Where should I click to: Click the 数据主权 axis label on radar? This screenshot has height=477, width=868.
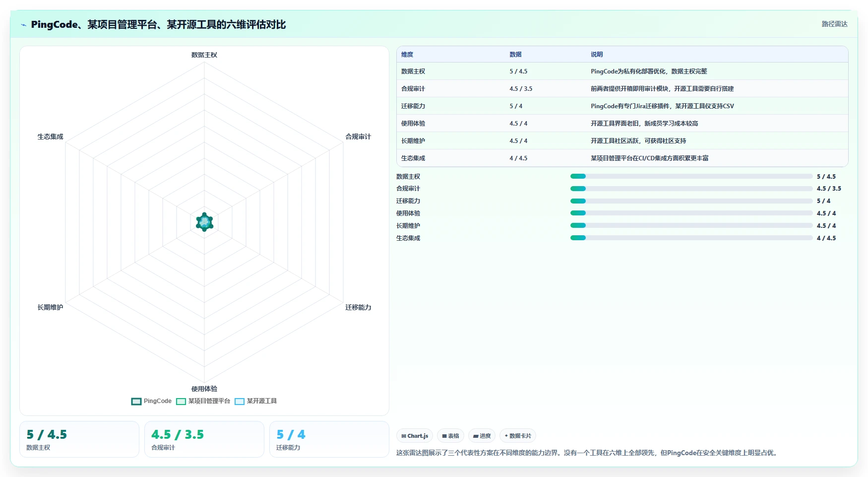[204, 55]
